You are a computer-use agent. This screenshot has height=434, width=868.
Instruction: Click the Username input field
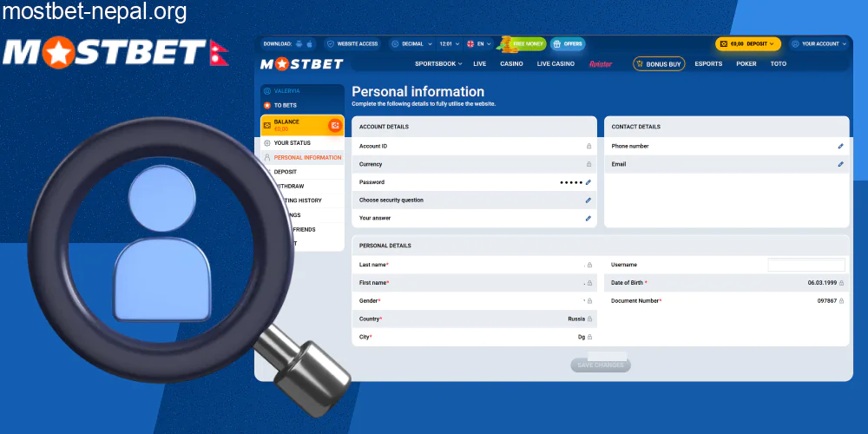pyautogui.click(x=806, y=265)
